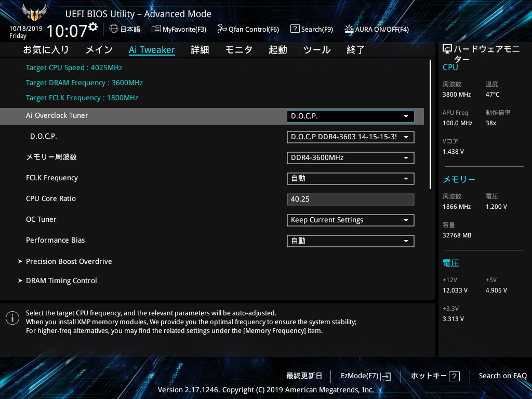This screenshot has width=532, height=399.
Task: Click the clock settings gear icon
Action: point(93,26)
